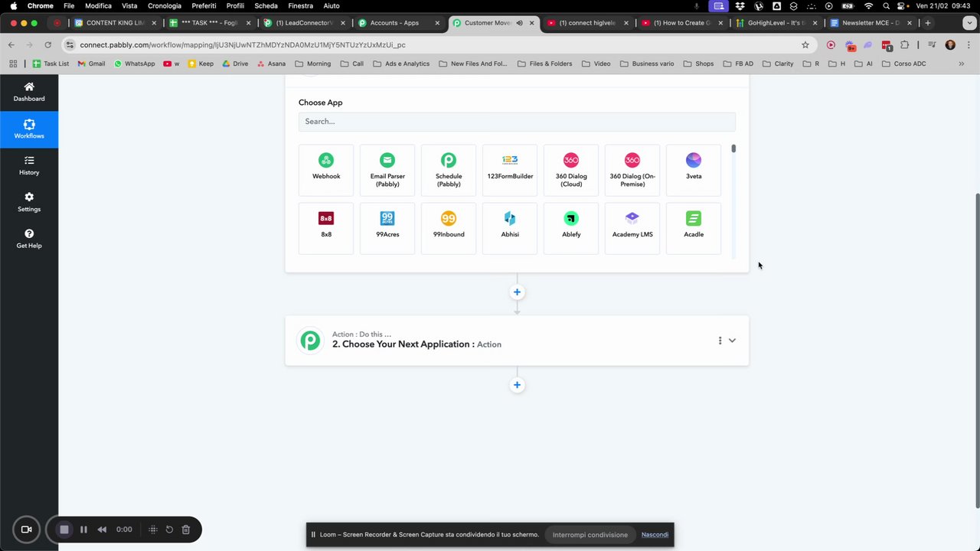Select 123FormBuilder app tile

tap(510, 170)
